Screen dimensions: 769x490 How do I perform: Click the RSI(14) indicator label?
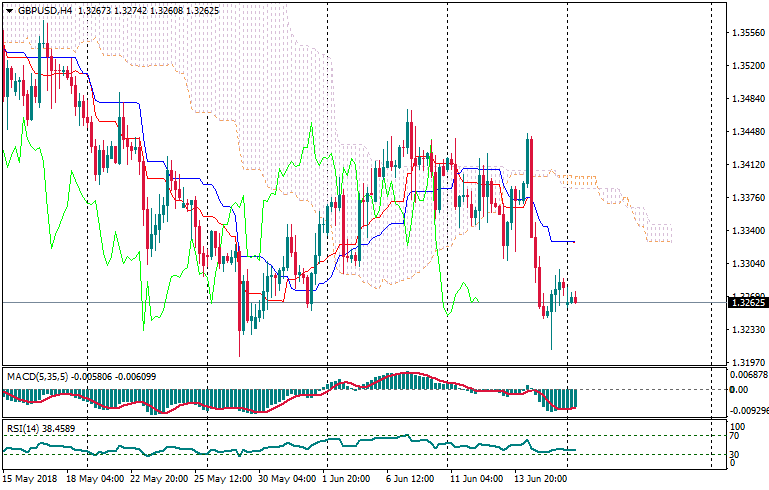click(x=20, y=428)
